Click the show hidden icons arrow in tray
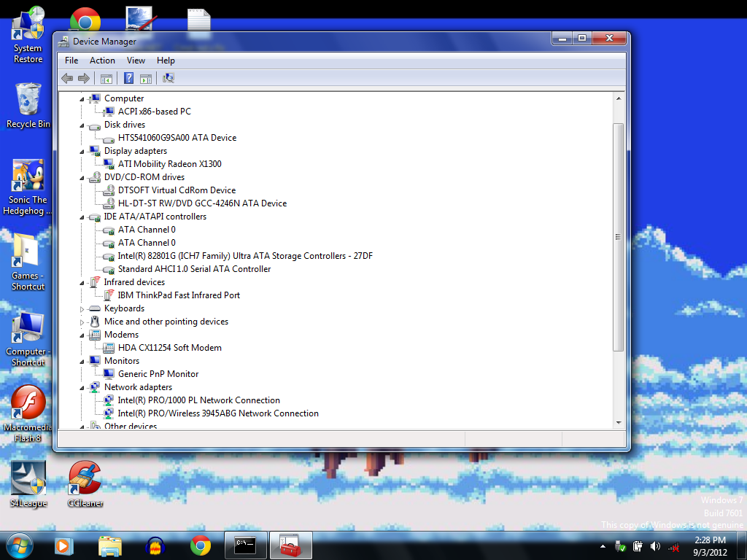The height and width of the screenshot is (560, 747). tap(602, 545)
